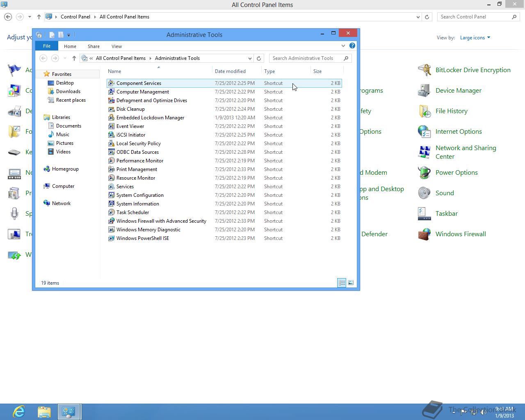Open Device Manager icon in Control Panel

(424, 91)
